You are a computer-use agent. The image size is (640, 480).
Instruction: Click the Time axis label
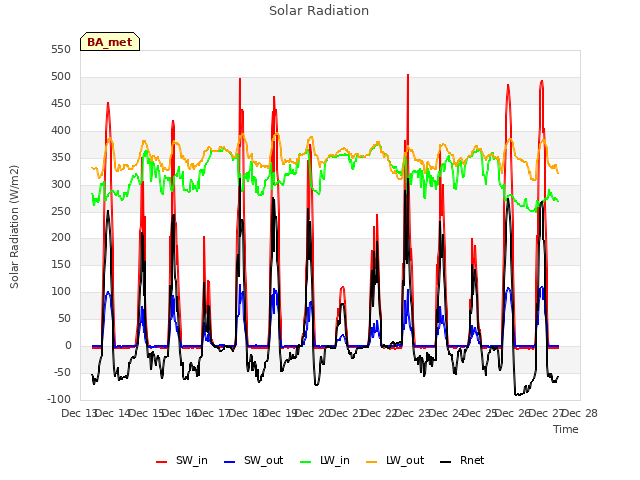[566, 429]
